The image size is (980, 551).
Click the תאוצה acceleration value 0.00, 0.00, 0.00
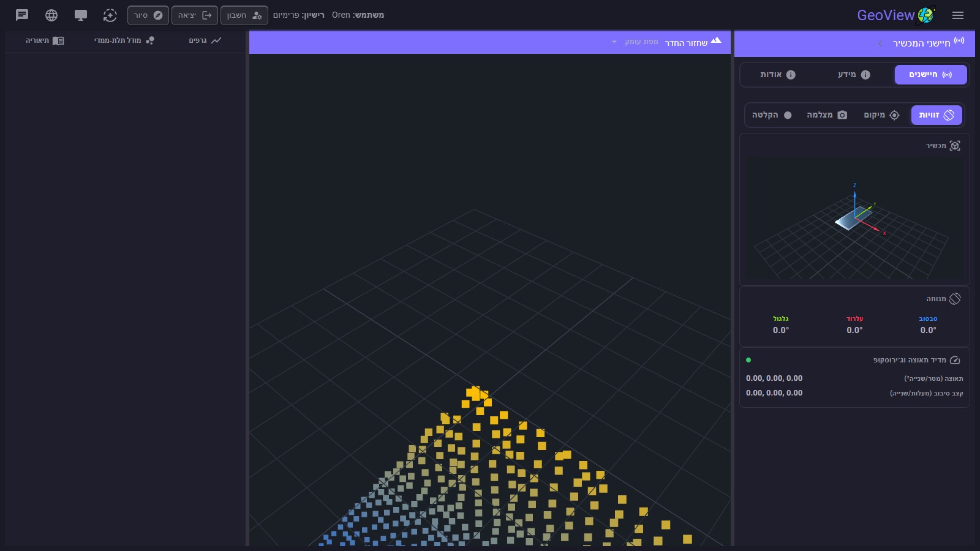[774, 378]
